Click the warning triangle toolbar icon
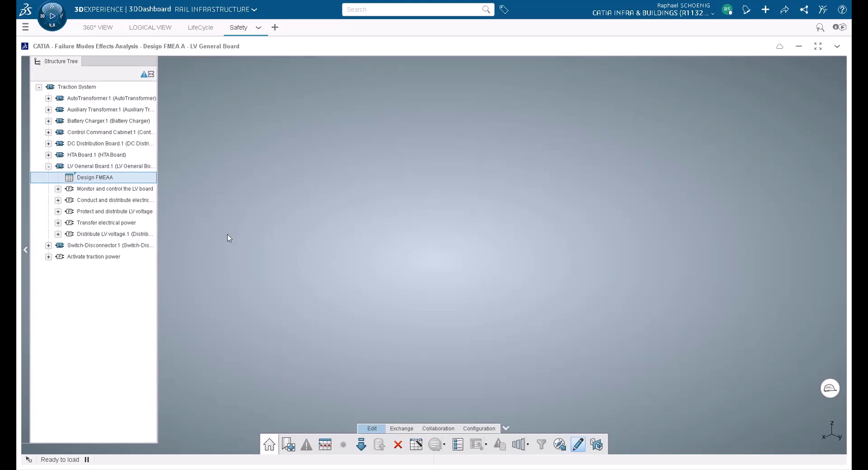This screenshot has height=470, width=868. (307, 445)
